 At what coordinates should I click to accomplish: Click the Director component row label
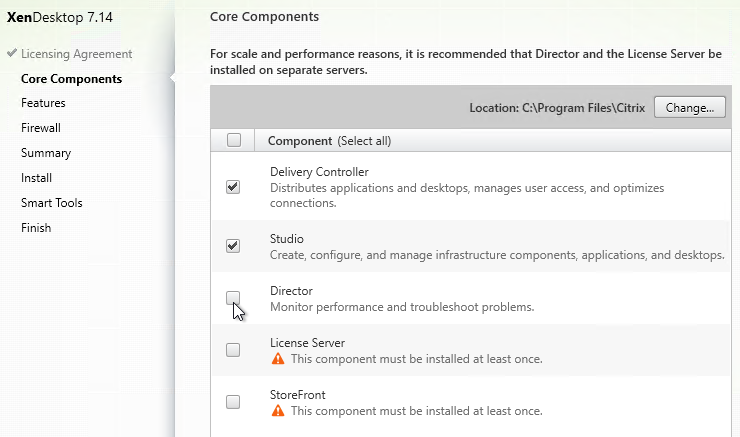[291, 291]
